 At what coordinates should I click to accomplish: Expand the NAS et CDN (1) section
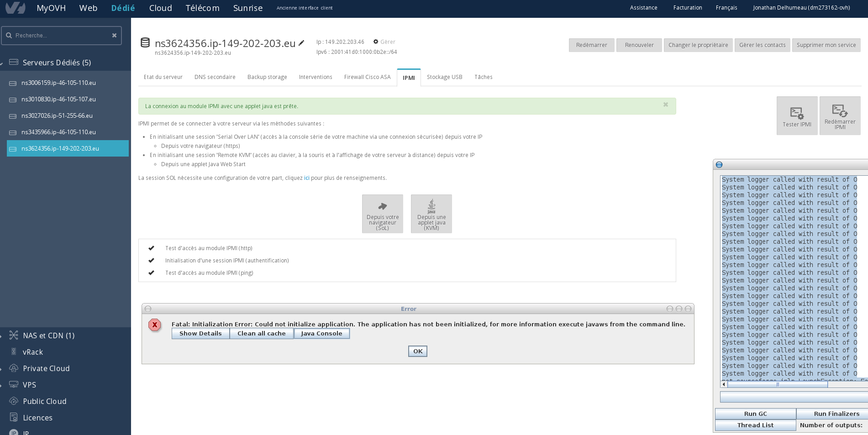coord(1,336)
